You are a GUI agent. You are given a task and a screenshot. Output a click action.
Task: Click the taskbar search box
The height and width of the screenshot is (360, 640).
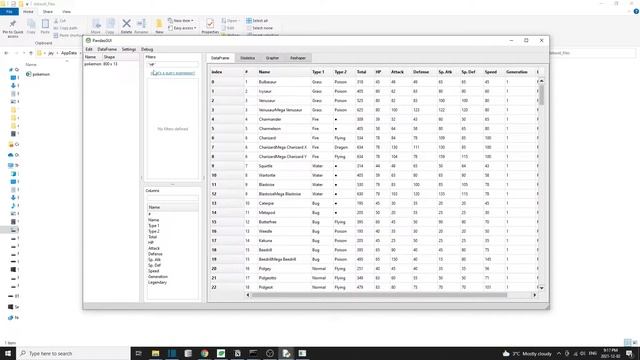pos(73,353)
